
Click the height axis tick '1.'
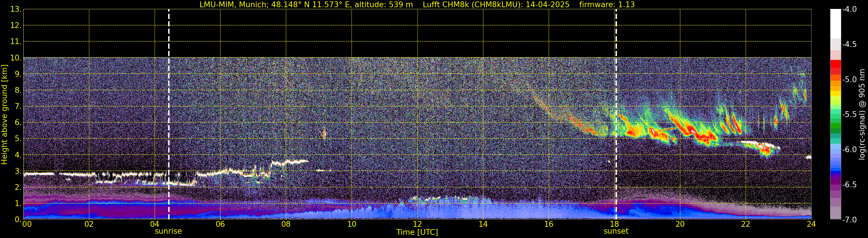click(18, 203)
